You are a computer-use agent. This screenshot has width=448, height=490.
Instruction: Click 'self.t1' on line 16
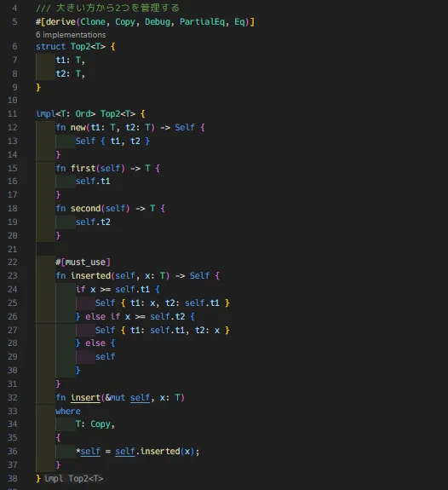(93, 182)
